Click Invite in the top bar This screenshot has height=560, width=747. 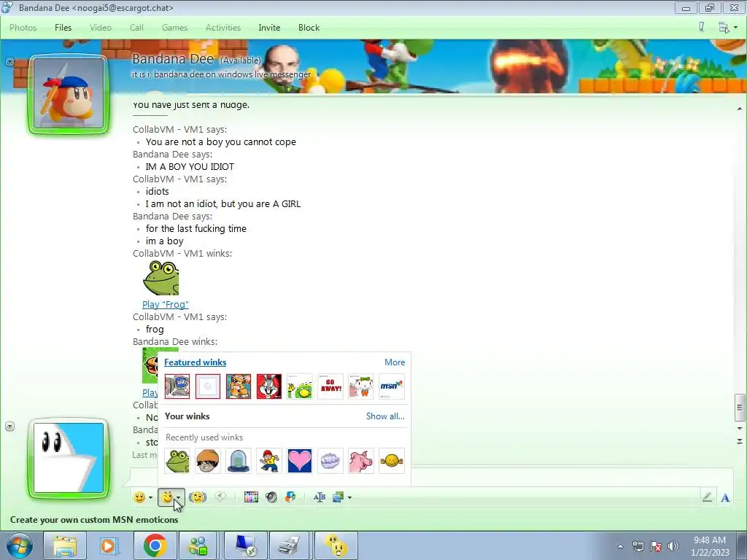(x=269, y=28)
